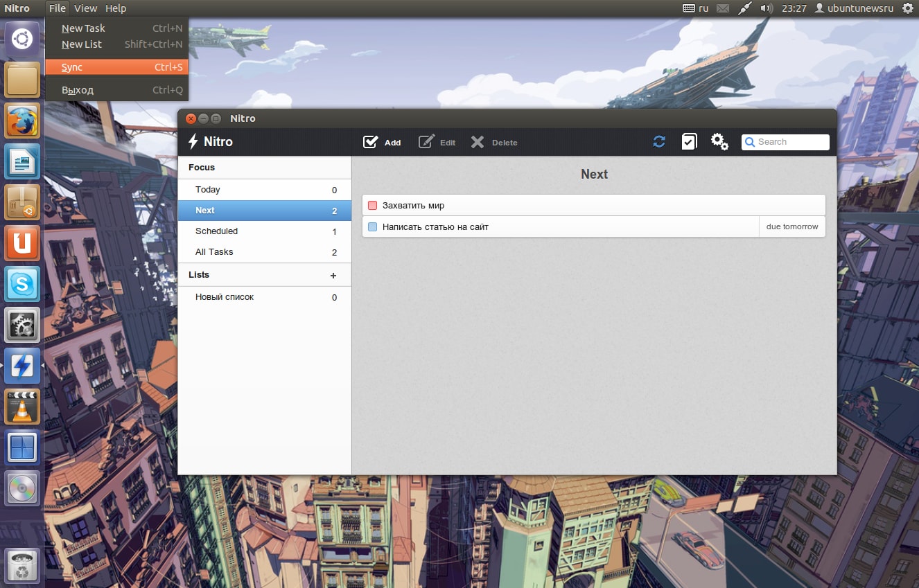
Task: Click the keyboard layout ru indicator
Action: [695, 8]
